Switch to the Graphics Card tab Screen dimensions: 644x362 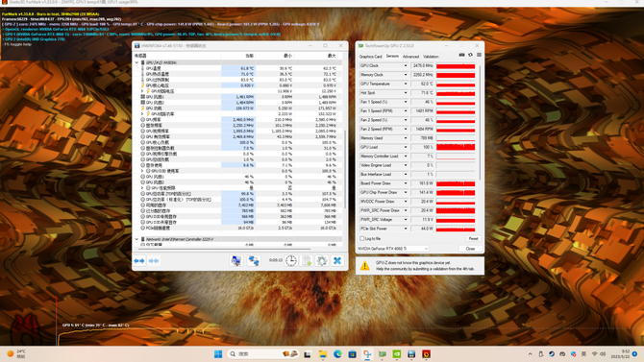click(x=370, y=57)
